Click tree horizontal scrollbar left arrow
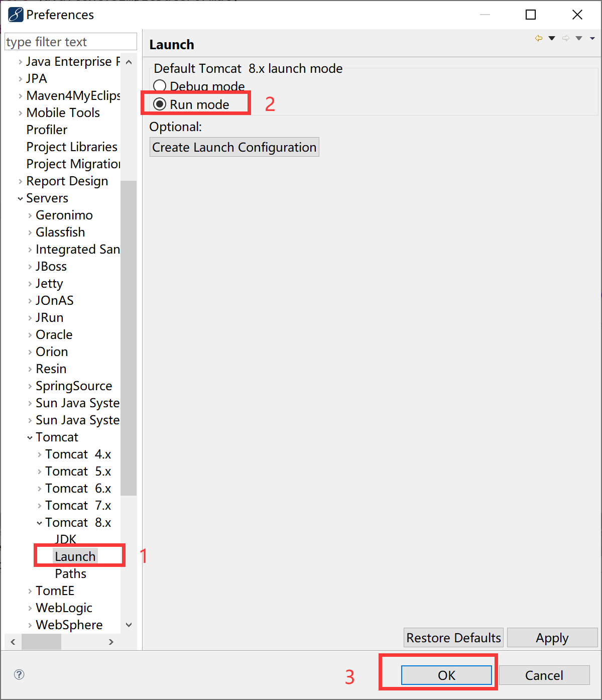The image size is (602, 700). [13, 642]
